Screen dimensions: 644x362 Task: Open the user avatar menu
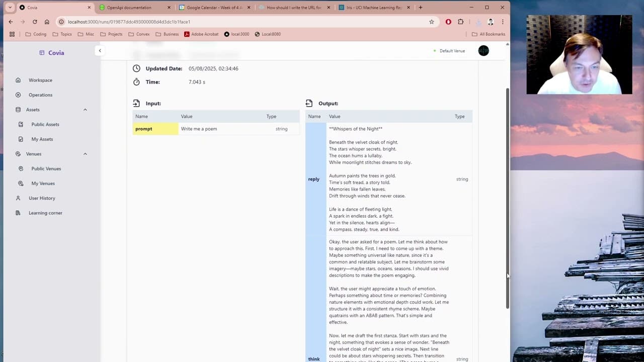point(484,50)
